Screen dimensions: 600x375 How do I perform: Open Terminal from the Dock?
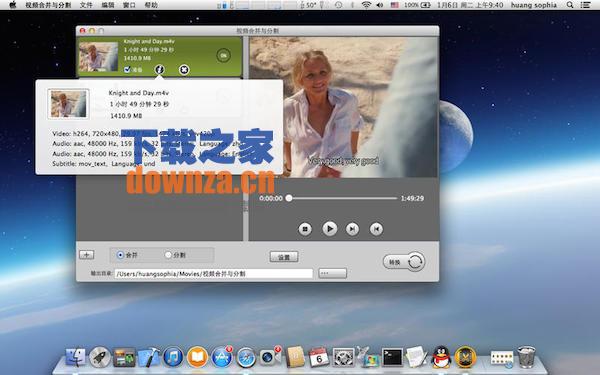(x=393, y=357)
